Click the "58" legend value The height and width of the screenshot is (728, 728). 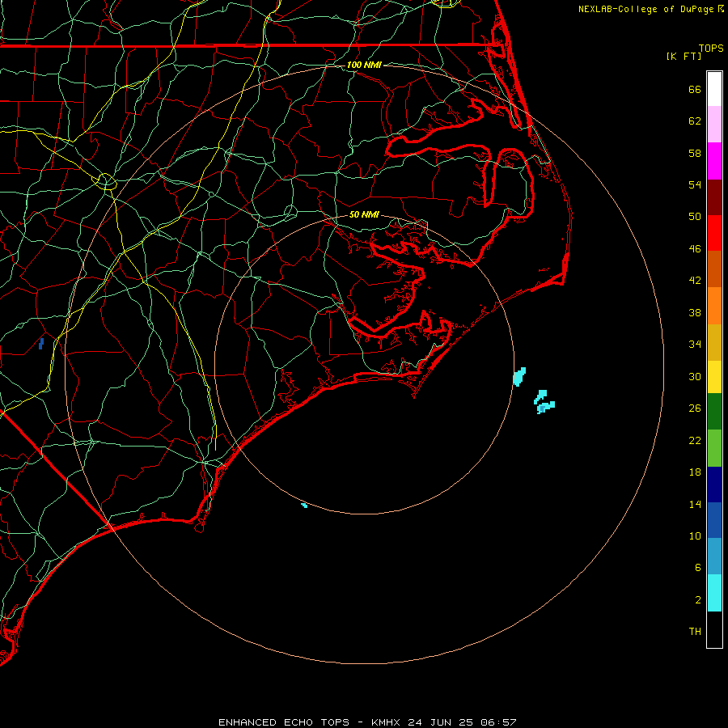click(x=695, y=153)
